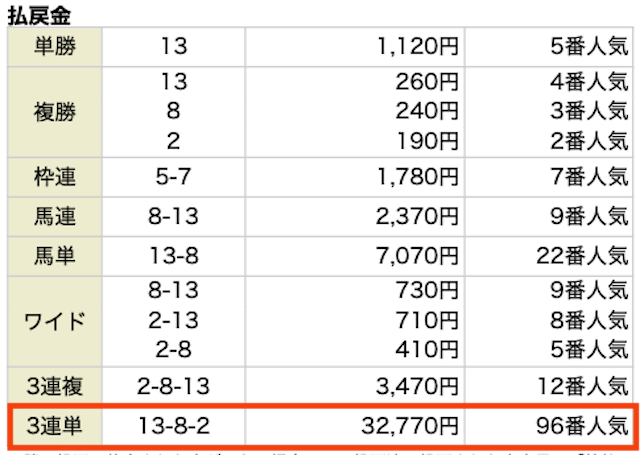The width and height of the screenshot is (640, 455).
Task: Select the 410円 wide payout
Action: click(427, 350)
